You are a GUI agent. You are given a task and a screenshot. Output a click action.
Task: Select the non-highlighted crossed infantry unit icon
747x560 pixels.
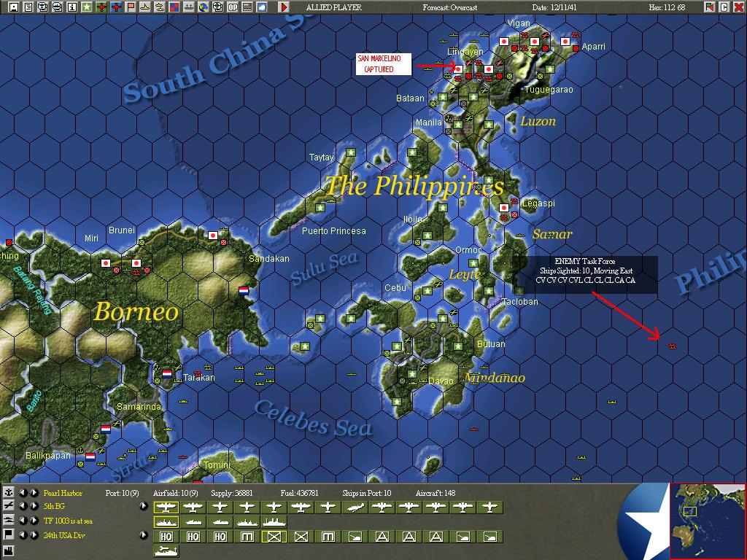(x=301, y=537)
